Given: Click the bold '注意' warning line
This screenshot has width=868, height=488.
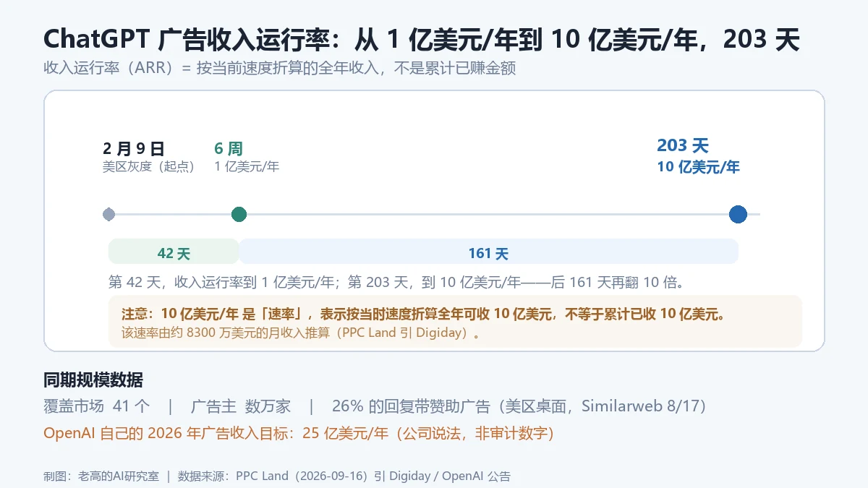Looking at the screenshot, I should tap(423, 314).
